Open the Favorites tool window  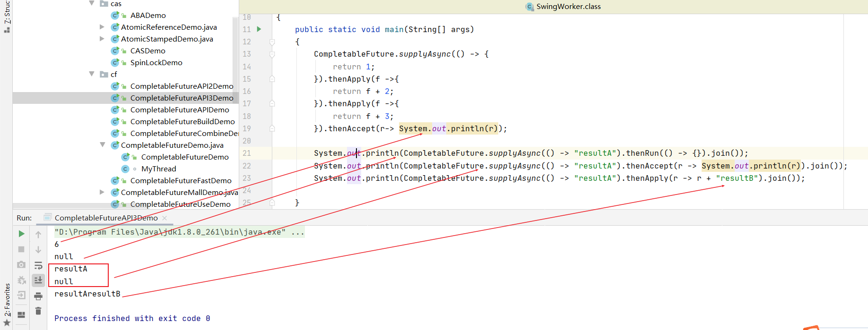(7, 304)
